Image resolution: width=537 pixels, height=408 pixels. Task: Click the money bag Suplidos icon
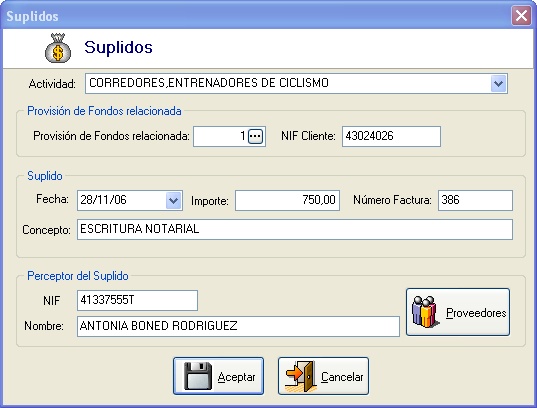tap(58, 48)
